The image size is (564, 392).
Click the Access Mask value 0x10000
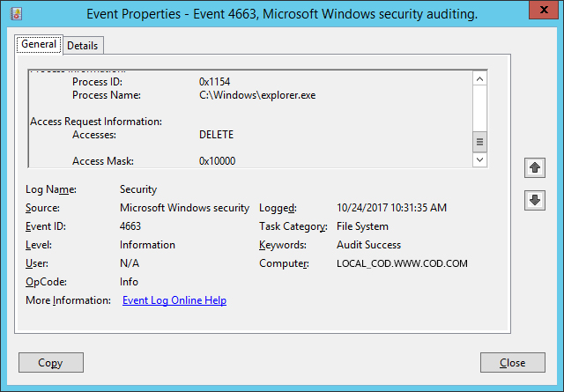click(x=217, y=160)
